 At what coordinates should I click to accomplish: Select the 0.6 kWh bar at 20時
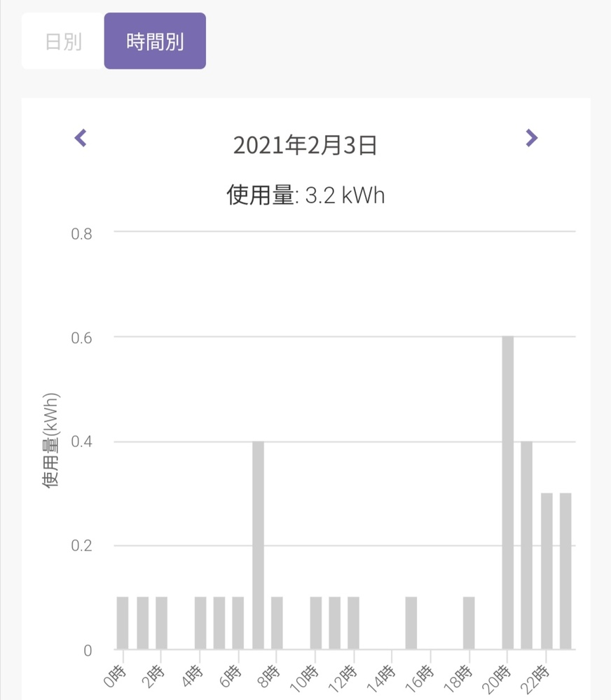coord(507,493)
